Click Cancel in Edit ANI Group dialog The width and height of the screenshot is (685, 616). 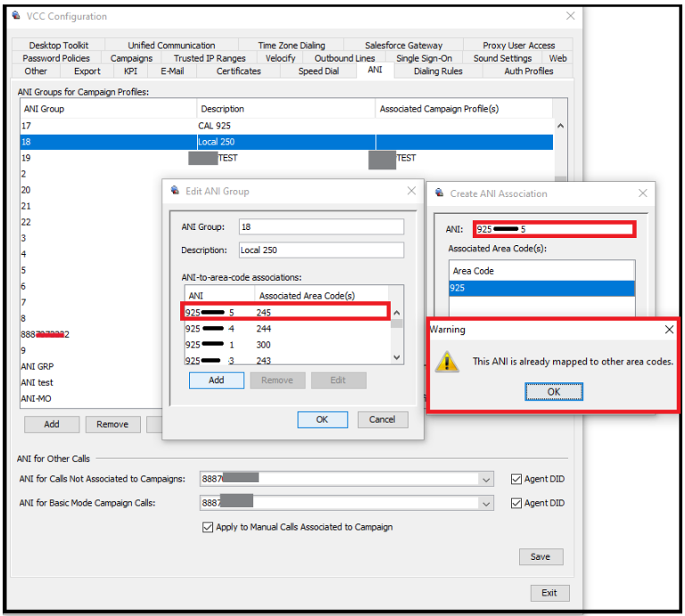(383, 420)
